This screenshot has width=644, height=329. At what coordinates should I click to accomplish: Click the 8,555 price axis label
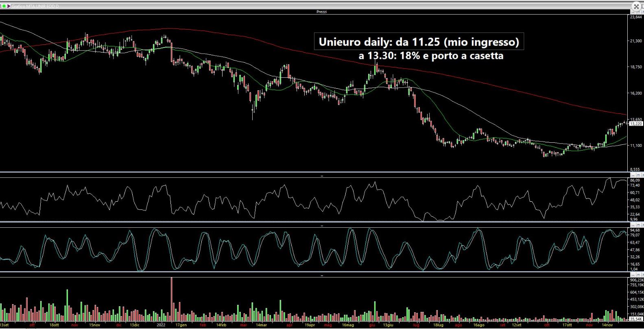click(x=635, y=169)
